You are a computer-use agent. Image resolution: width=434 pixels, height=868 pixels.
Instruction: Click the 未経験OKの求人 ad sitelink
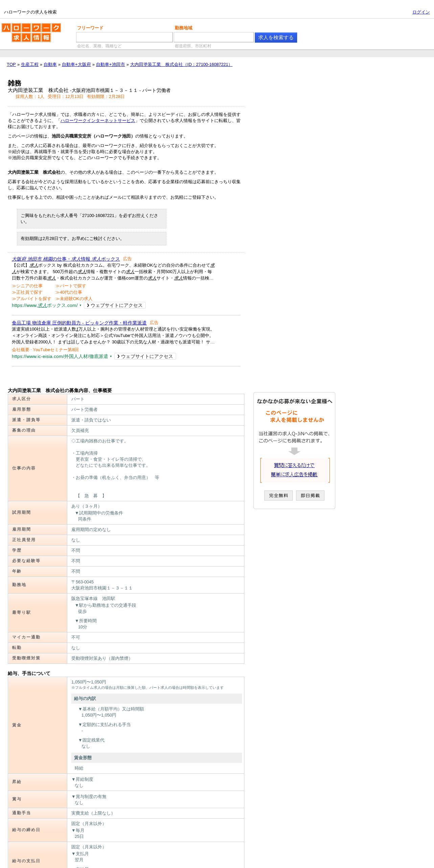pyautogui.click(x=74, y=299)
